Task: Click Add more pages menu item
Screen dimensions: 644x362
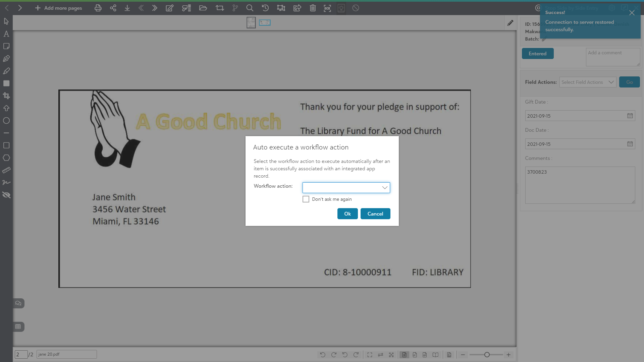Action: [59, 8]
